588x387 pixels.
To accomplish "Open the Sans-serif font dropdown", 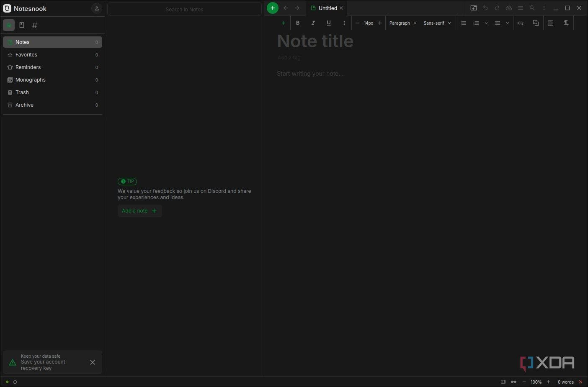I will point(437,23).
